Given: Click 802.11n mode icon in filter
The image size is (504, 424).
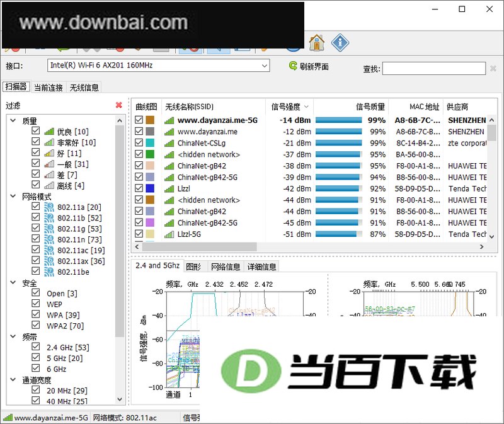Looking at the screenshot, I should click(x=49, y=239).
